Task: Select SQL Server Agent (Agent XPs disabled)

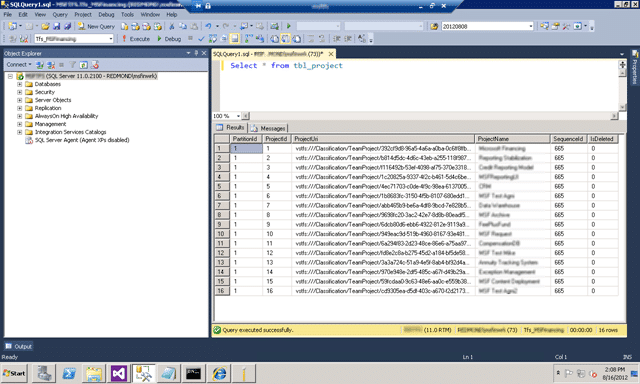Action: (x=82, y=140)
